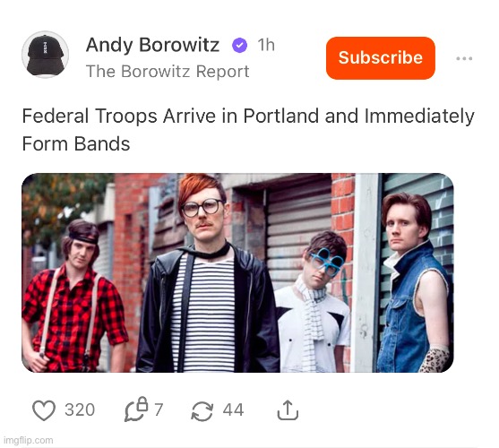
Task: Click the red-haired man with round glasses in photo
Action: coord(208,273)
